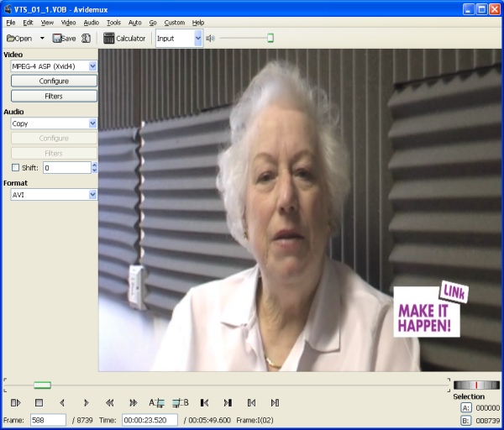504x430 pixels.
Task: Open the View menu
Action: [47, 23]
